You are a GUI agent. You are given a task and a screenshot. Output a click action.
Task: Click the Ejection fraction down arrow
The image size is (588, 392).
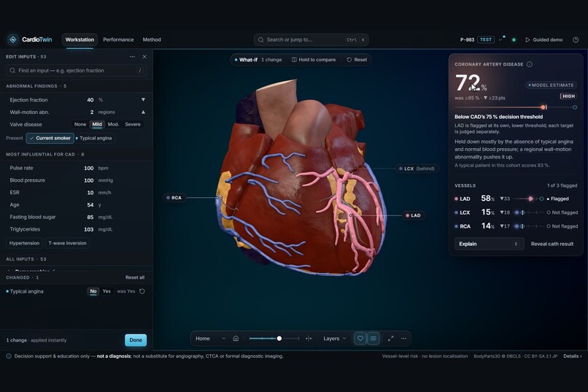[x=143, y=100]
